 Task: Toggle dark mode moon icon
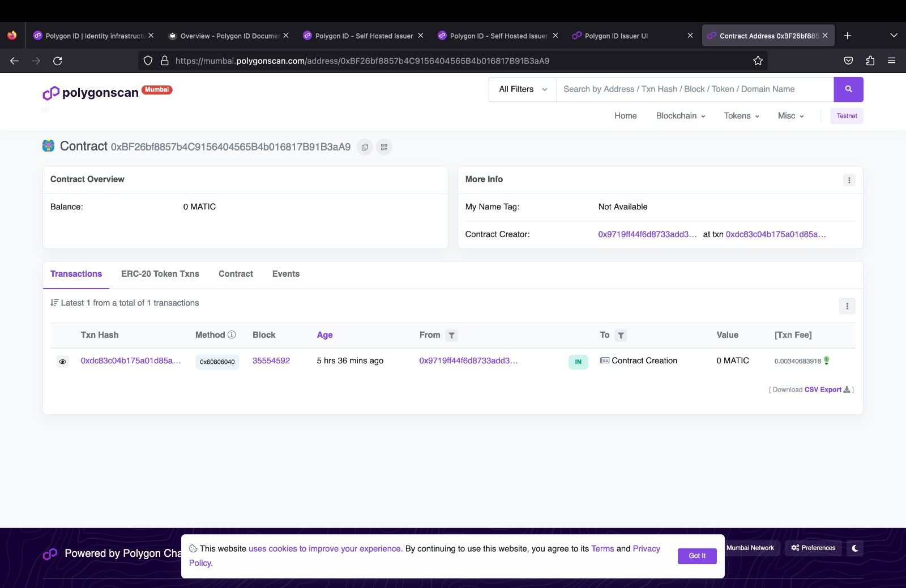point(855,548)
